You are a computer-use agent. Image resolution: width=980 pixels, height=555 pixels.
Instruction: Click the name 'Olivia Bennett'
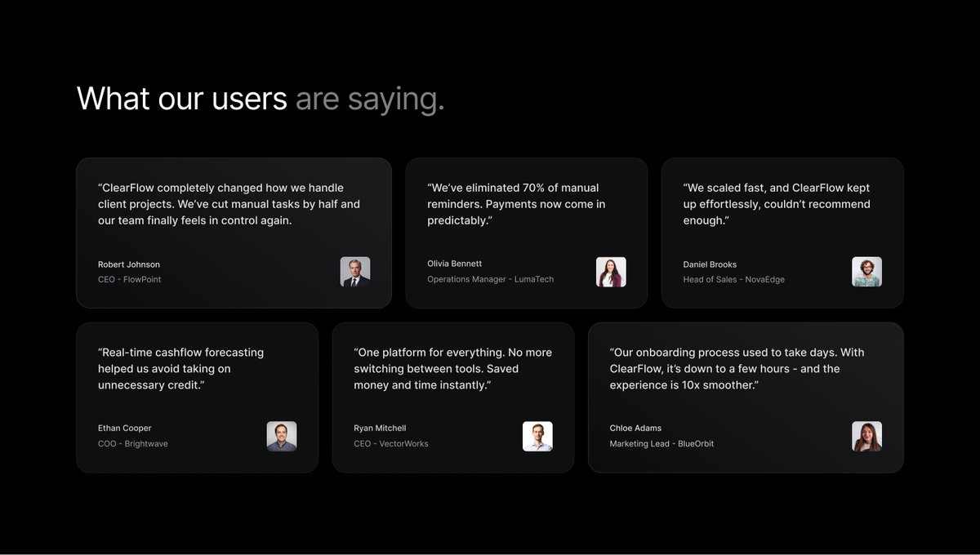(x=455, y=264)
